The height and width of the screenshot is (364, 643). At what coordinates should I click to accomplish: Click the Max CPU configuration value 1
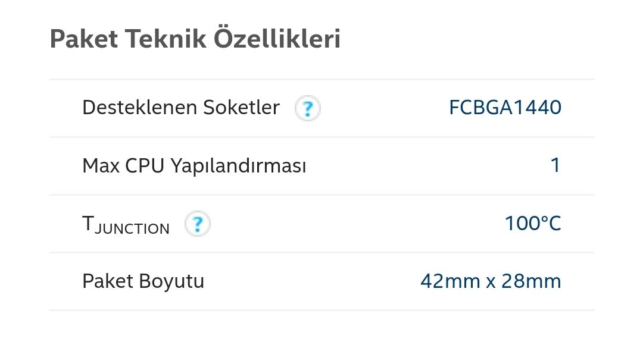click(555, 165)
